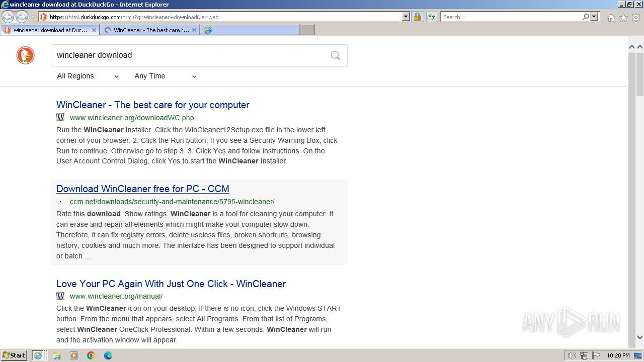Click the magnifier icon in the IE search box
This screenshot has height=362, width=644.
click(x=586, y=17)
